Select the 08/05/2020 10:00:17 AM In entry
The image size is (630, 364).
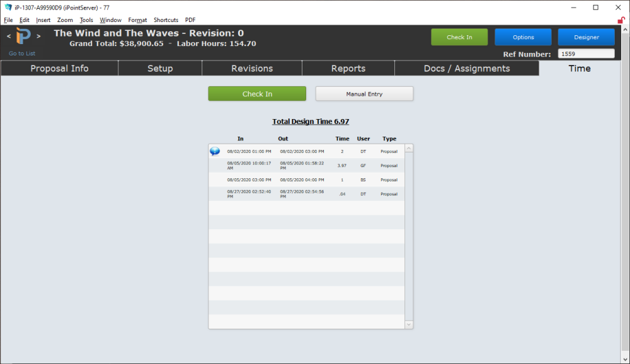(x=249, y=166)
